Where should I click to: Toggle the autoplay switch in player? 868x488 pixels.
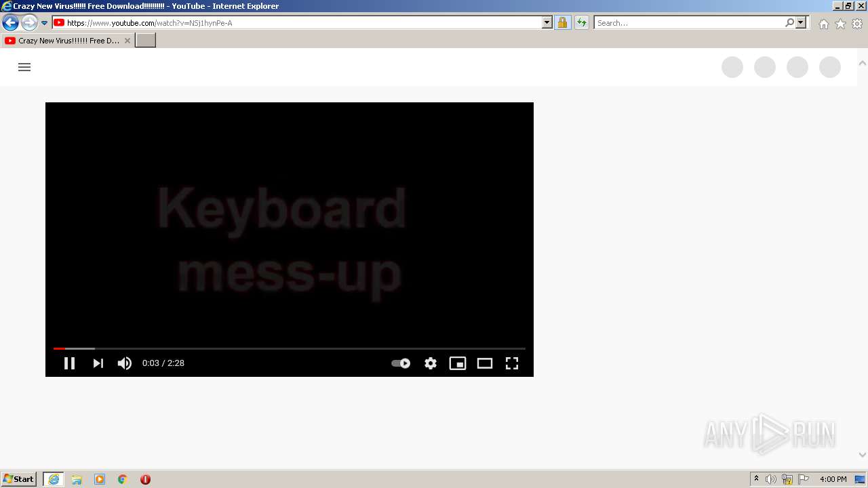401,363
